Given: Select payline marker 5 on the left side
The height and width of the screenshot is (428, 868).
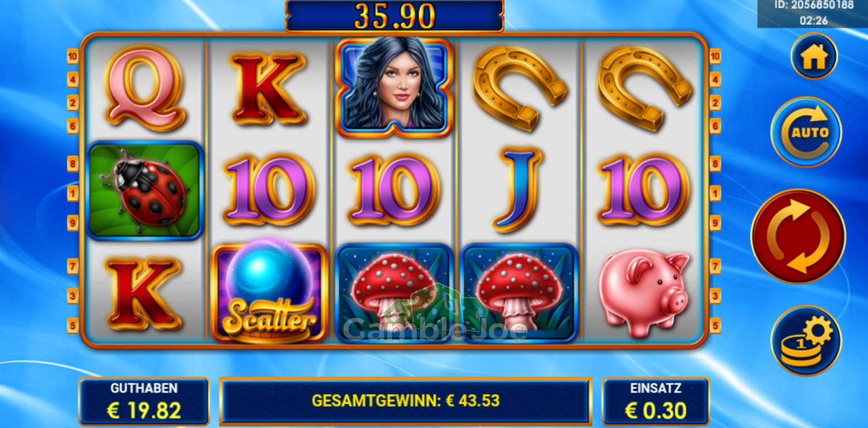Looking at the screenshot, I should tap(73, 325).
